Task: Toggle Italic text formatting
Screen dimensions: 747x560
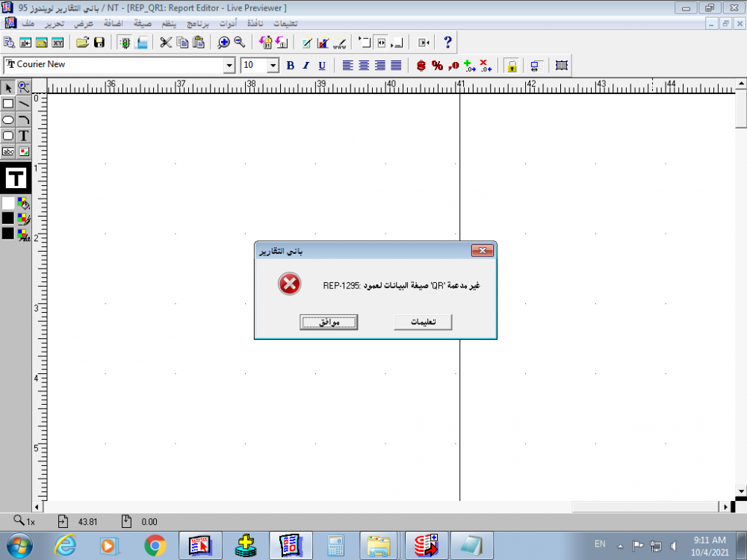Action: [x=307, y=65]
